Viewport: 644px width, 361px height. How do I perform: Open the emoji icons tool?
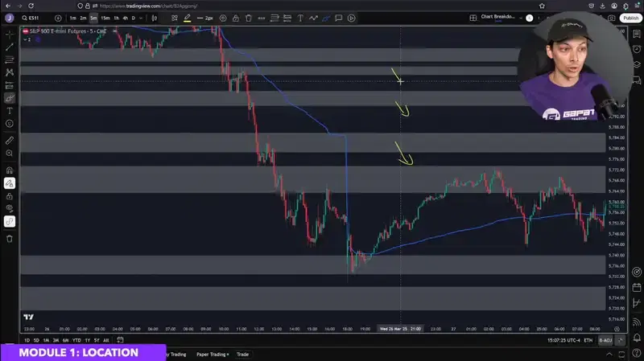(10, 124)
